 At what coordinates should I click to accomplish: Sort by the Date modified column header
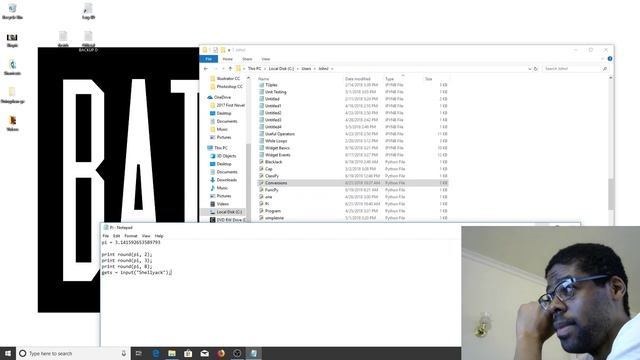pyautogui.click(x=358, y=79)
